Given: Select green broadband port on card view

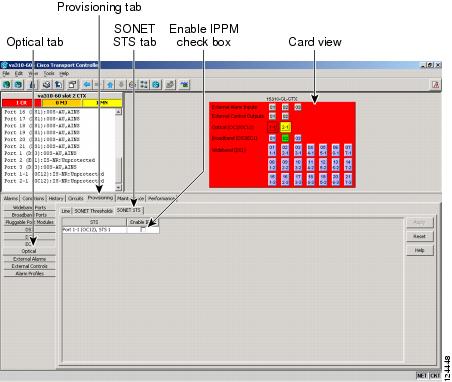Looking at the screenshot, I should (285, 138).
